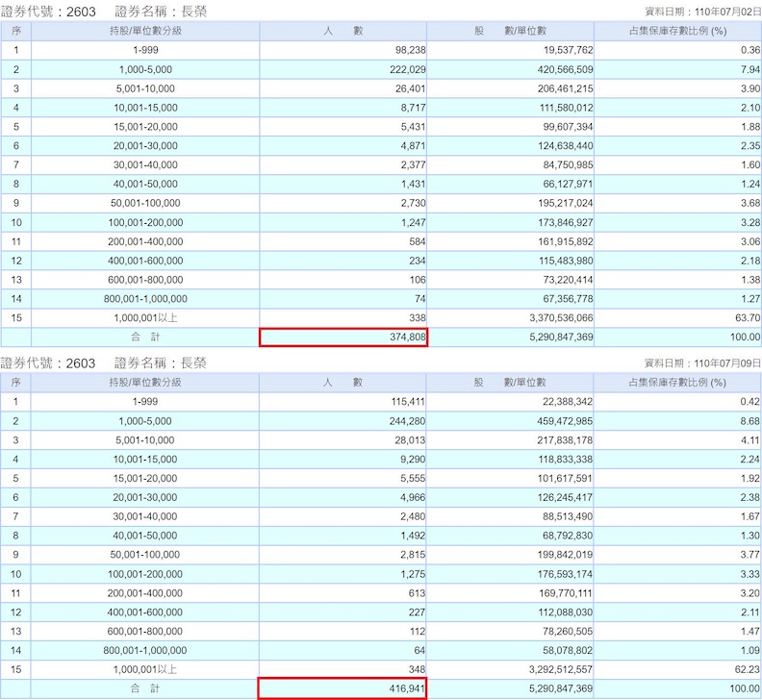Select percentage value 62.23
The height and width of the screenshot is (700, 762).
point(747,669)
